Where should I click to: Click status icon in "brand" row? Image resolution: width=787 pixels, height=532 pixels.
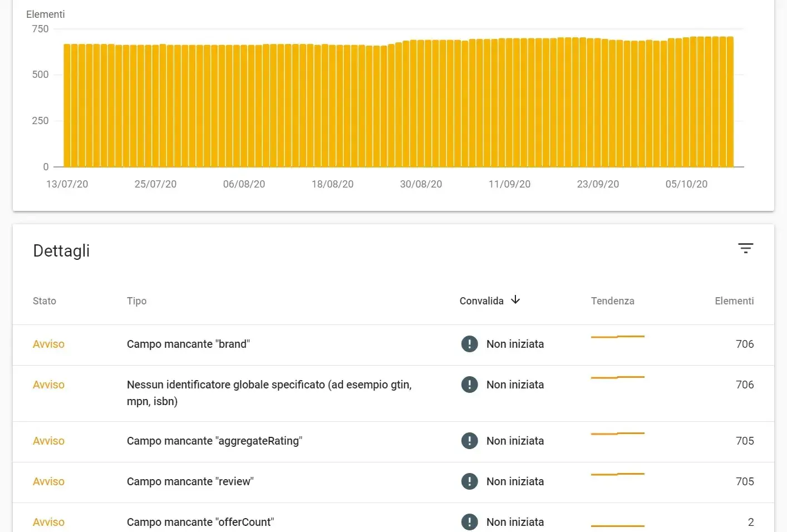[469, 344]
